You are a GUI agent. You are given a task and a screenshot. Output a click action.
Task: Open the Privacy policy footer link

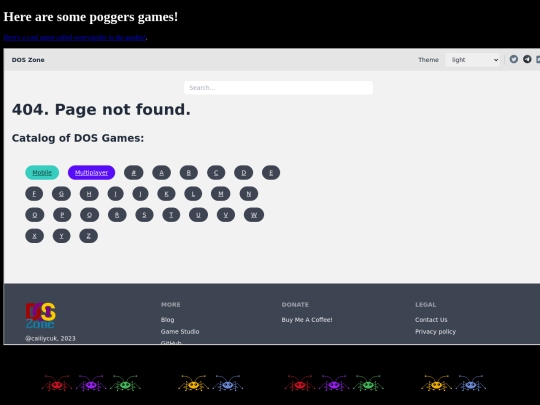tap(435, 331)
